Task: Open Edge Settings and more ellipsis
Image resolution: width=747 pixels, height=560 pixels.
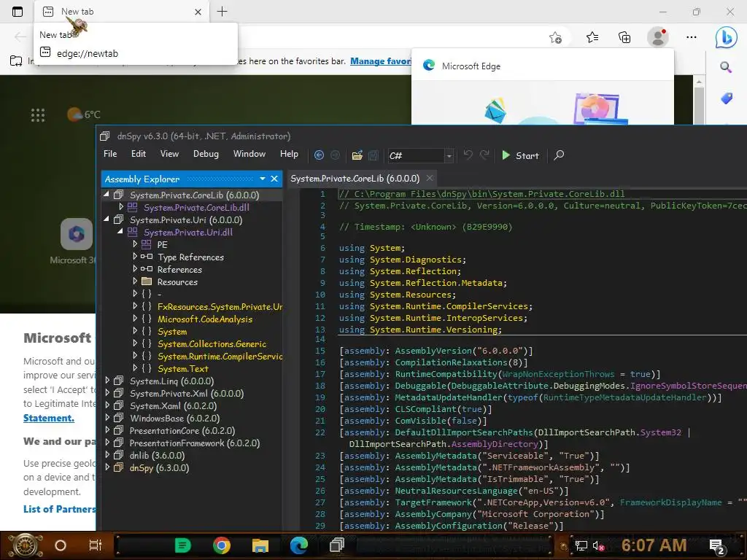Action: click(692, 37)
